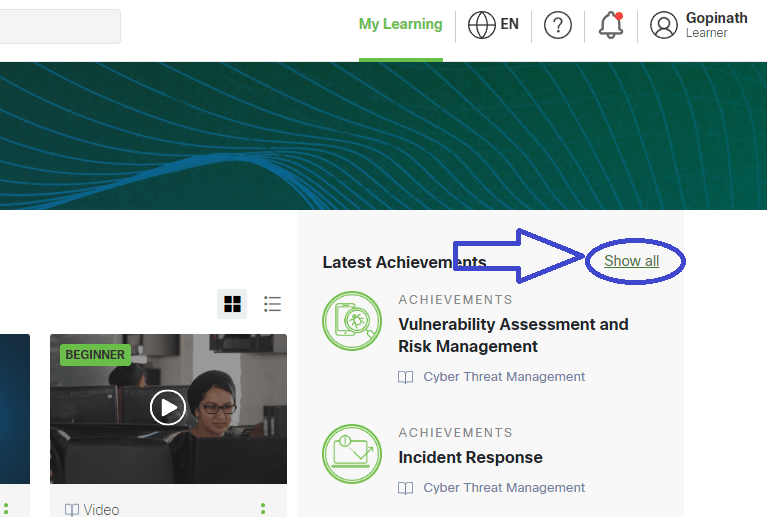This screenshot has height=517, width=767.
Task: Open the beginner course thumbnail
Action: tap(168, 409)
